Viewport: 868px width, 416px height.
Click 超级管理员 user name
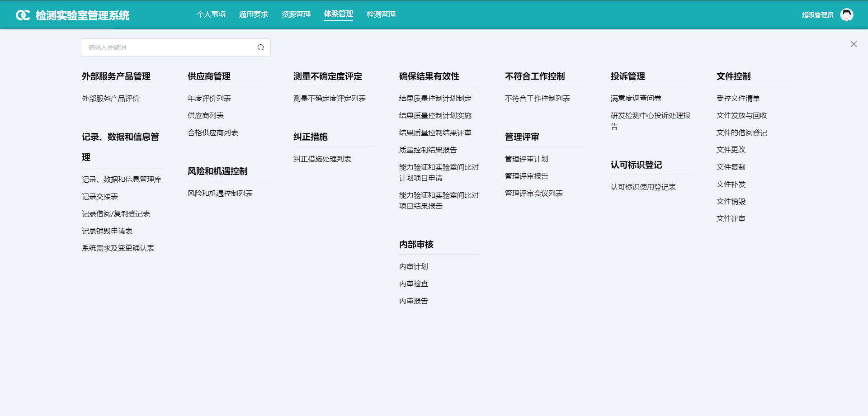click(817, 15)
